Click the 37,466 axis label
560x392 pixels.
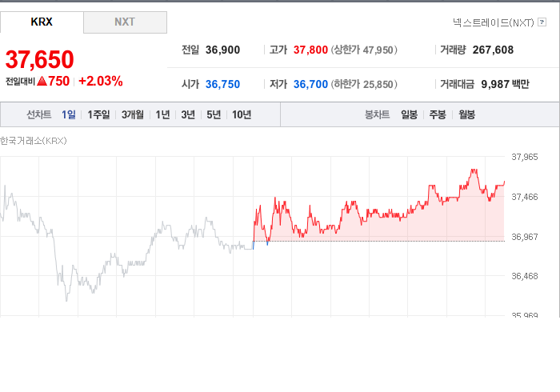pos(525,197)
